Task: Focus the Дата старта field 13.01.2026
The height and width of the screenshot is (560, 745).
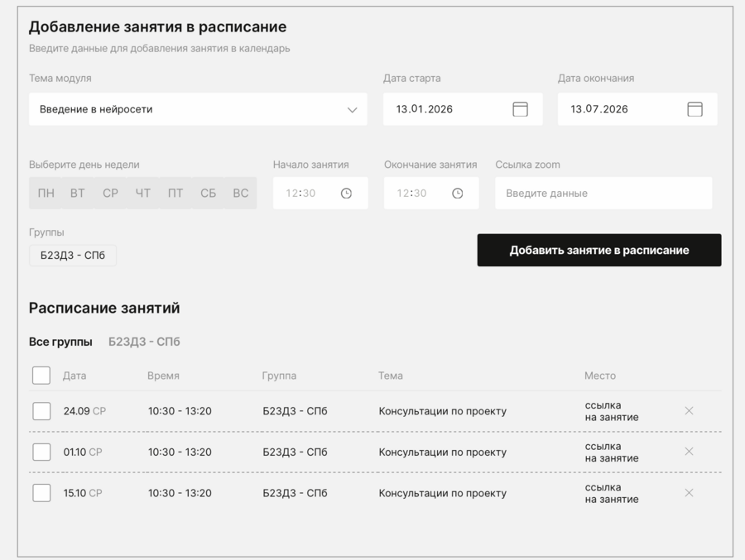Action: (463, 109)
